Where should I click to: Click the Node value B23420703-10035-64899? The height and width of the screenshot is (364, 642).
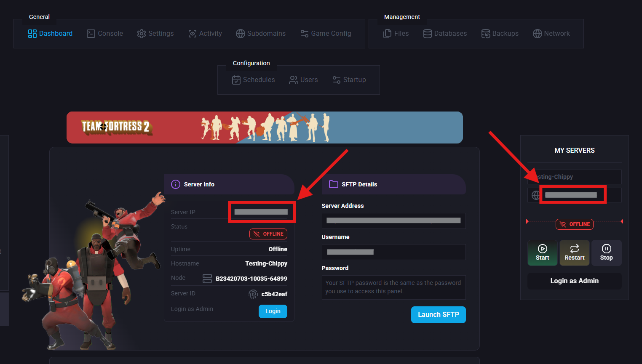251,279
